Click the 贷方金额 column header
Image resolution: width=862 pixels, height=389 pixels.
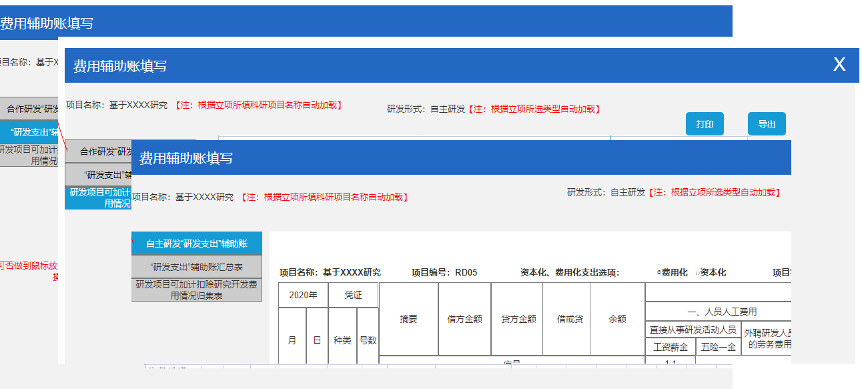pyautogui.click(x=517, y=319)
